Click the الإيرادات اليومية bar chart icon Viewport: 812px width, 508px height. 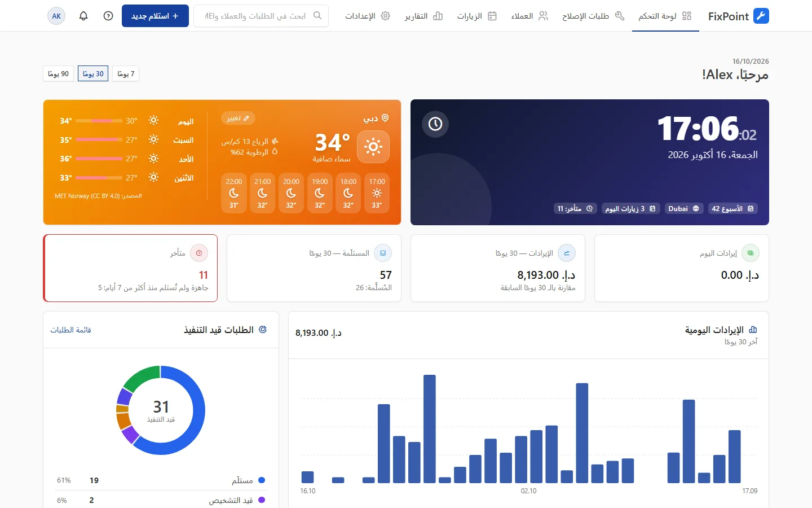click(753, 330)
